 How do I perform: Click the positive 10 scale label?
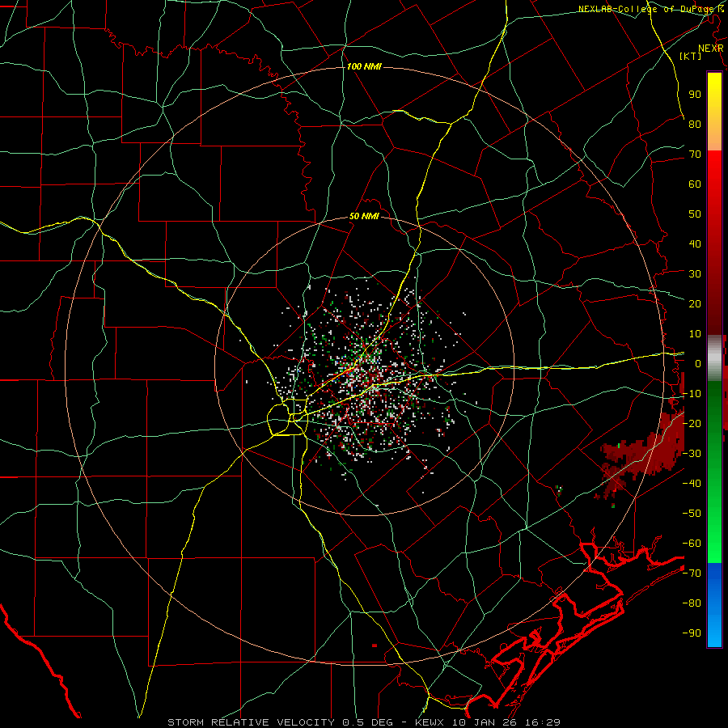[695, 334]
